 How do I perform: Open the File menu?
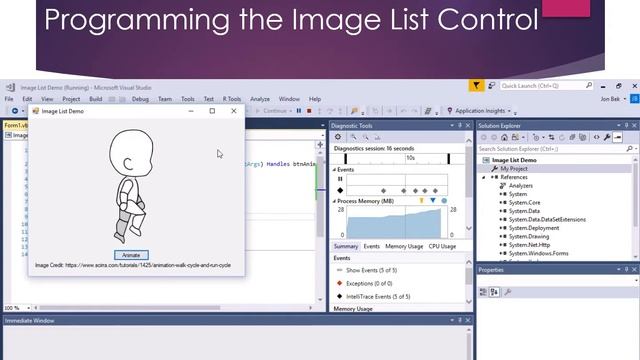click(9, 99)
